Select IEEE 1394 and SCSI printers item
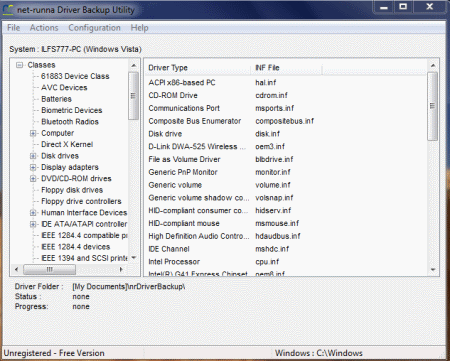This screenshot has width=450, height=361. tap(84, 258)
